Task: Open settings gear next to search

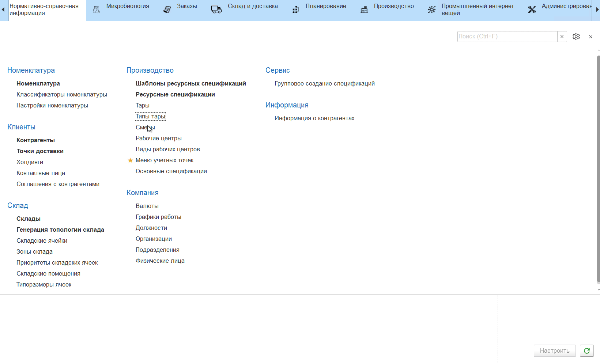Action: (x=576, y=37)
